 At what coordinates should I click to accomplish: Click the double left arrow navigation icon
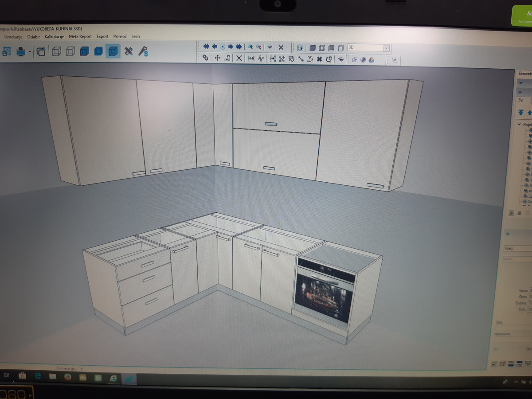click(206, 47)
